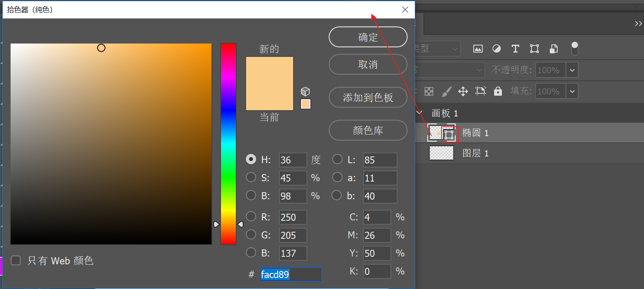
Task: Click the lock all padlock icon
Action: point(498,91)
